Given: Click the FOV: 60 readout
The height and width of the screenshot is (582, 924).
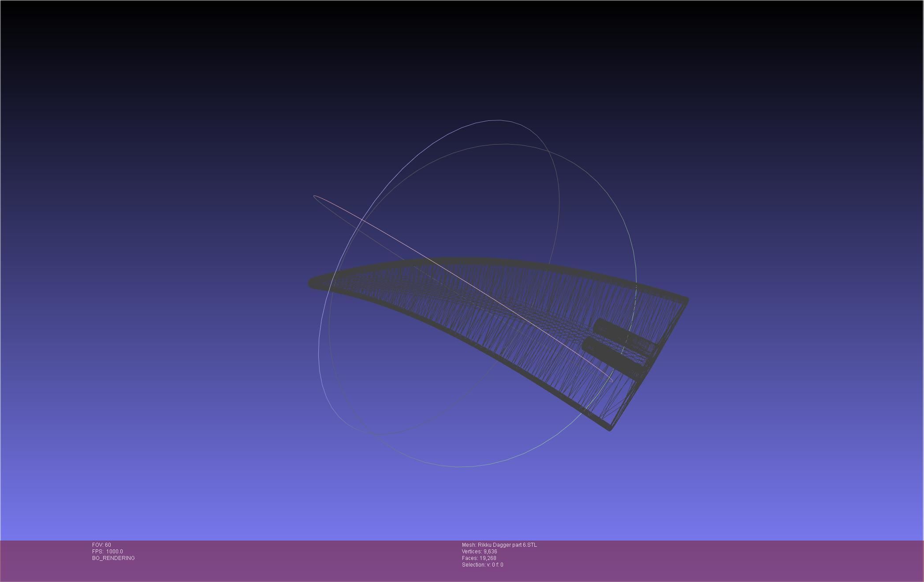Looking at the screenshot, I should click(x=101, y=545).
